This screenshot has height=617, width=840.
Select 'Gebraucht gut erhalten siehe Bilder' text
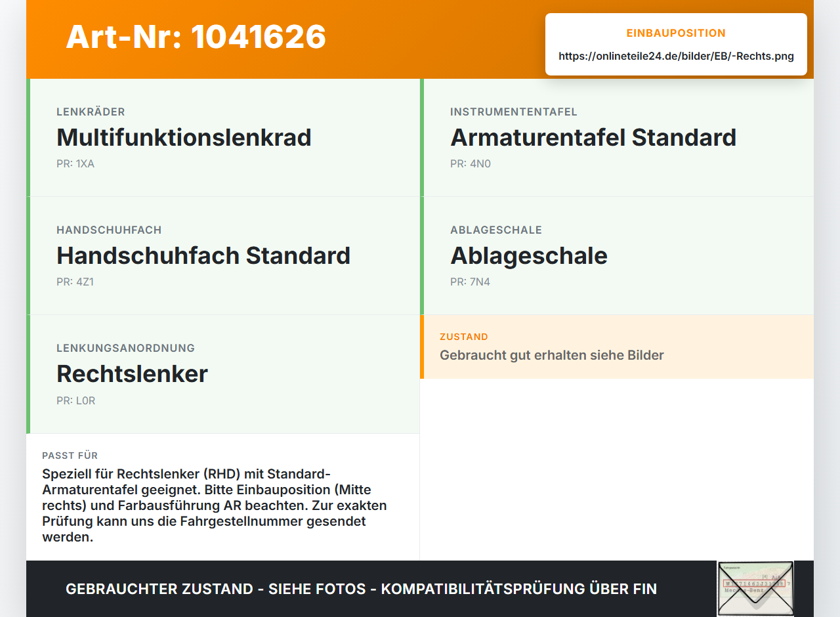552,355
